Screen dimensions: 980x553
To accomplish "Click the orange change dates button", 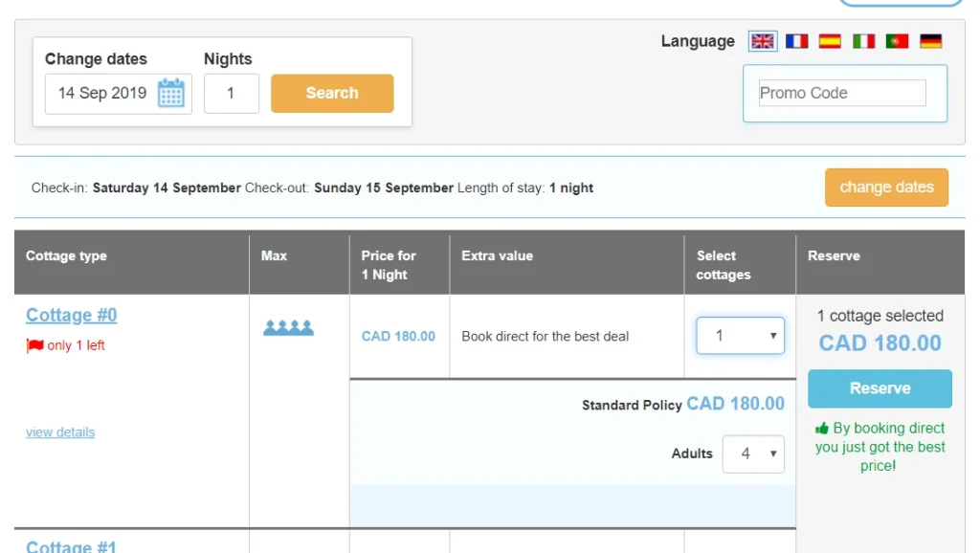I will click(886, 187).
